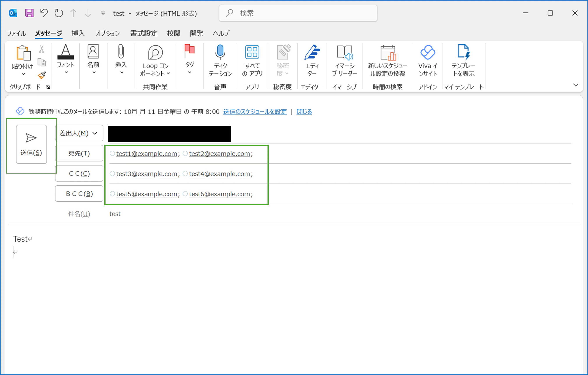Collapse the ribbon with the chevron
588x375 pixels.
point(576,85)
